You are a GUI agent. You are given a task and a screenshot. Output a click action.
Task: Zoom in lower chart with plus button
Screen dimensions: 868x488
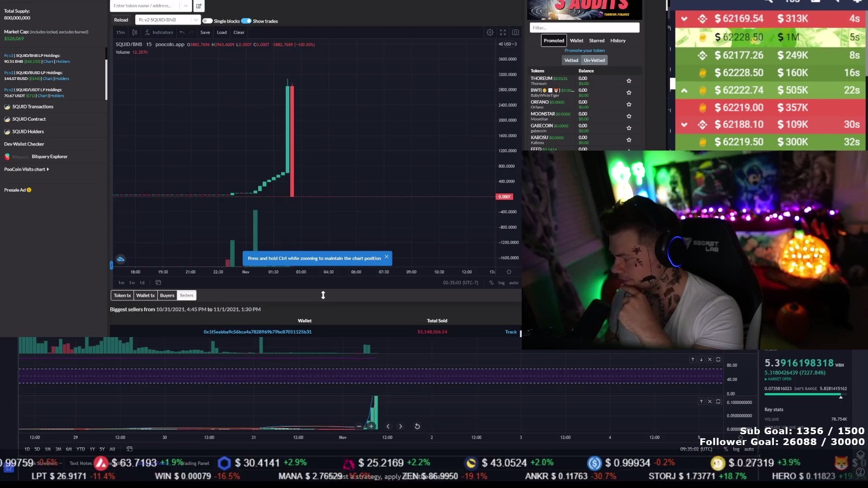tap(371, 427)
